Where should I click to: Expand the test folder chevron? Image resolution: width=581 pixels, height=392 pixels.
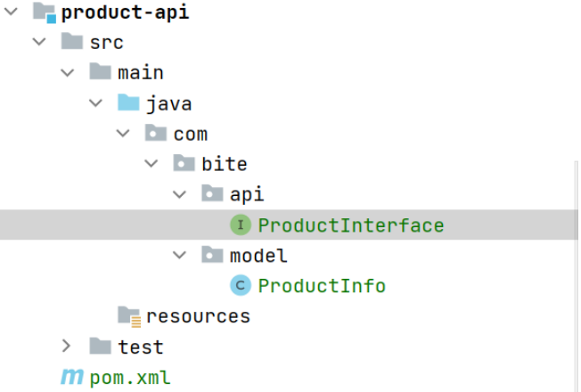pos(66,346)
